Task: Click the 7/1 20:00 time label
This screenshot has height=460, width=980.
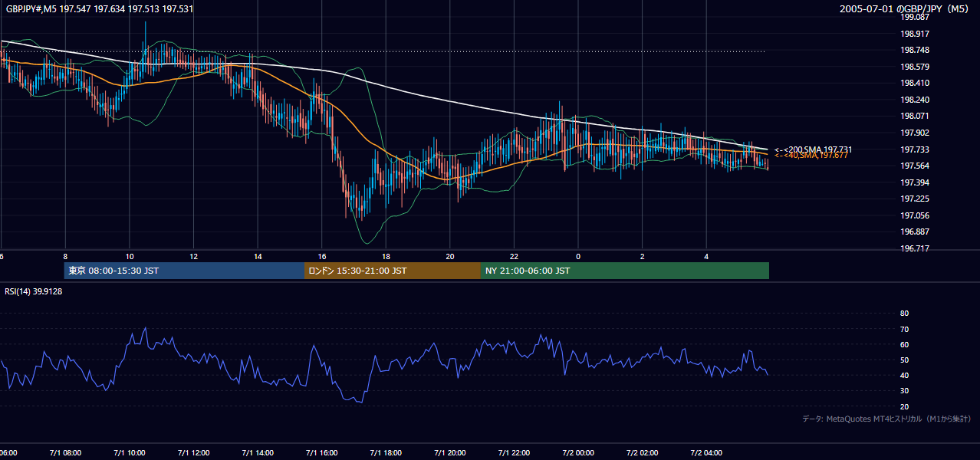Action: [450, 452]
